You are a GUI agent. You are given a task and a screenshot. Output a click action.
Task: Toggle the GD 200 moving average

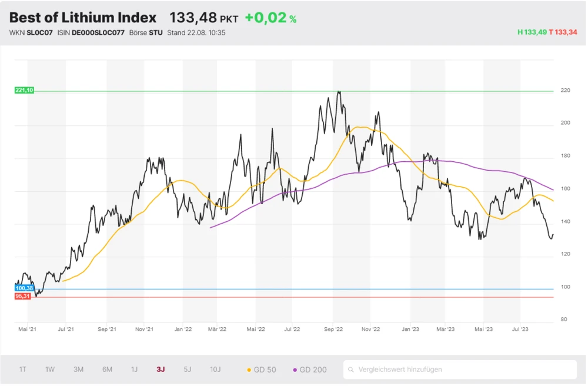tap(309, 370)
